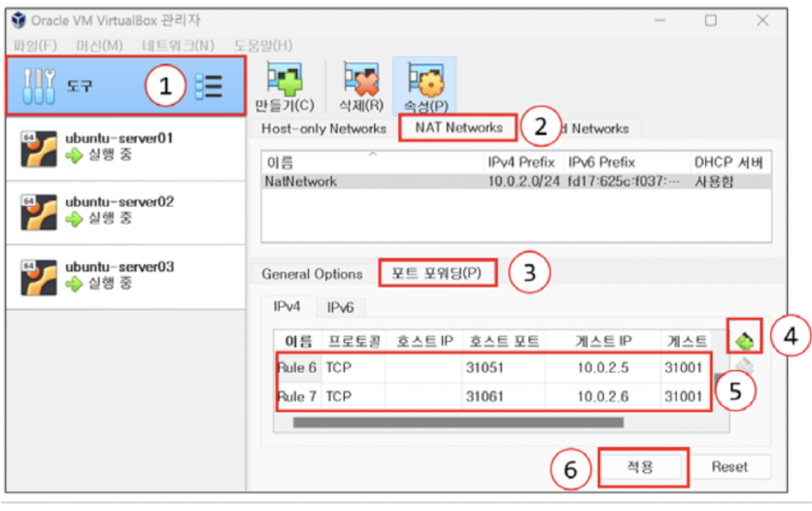812x511 pixels.
Task: Select ubuntu-server02 virtual machine icon
Action: coord(39,213)
